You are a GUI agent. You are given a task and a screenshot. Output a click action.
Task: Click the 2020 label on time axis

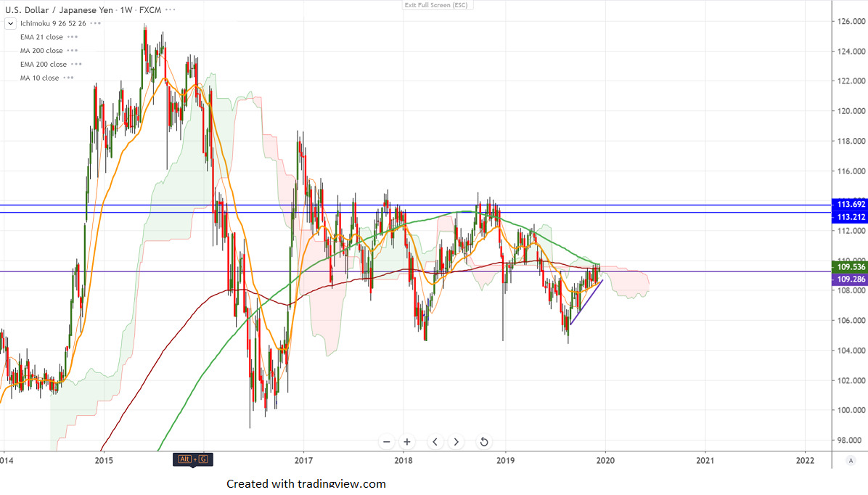pyautogui.click(x=605, y=460)
